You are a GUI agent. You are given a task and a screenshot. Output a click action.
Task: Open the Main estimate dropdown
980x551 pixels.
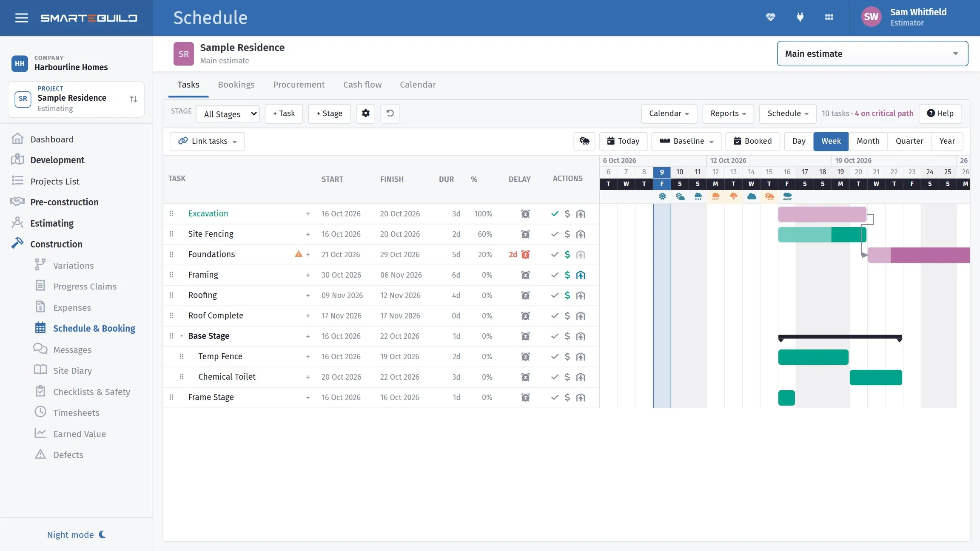(872, 54)
